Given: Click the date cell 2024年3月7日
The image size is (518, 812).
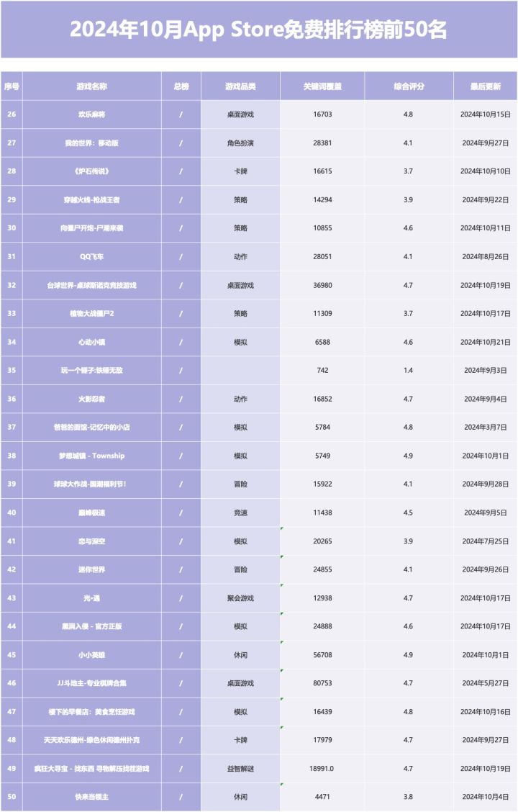Looking at the screenshot, I should [x=486, y=427].
